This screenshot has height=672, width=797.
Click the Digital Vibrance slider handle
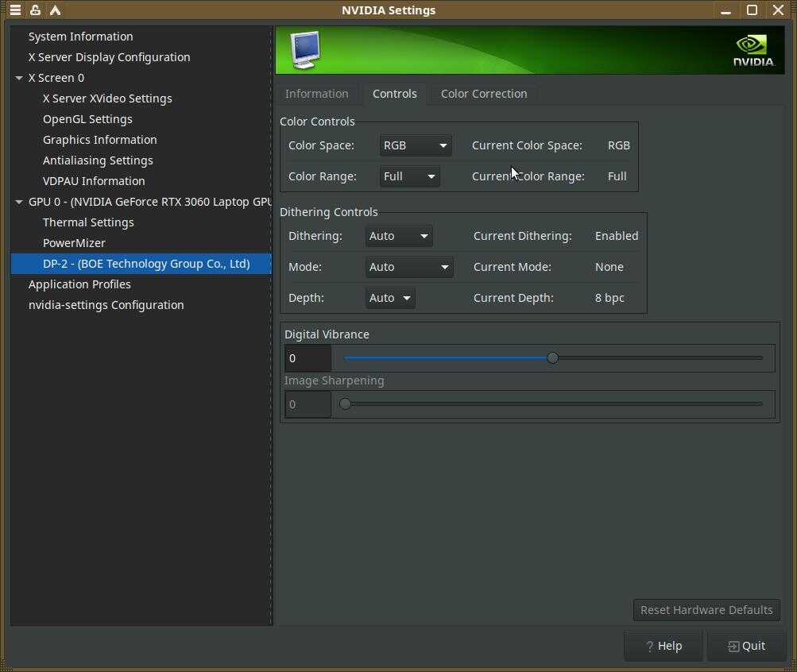pyautogui.click(x=552, y=358)
